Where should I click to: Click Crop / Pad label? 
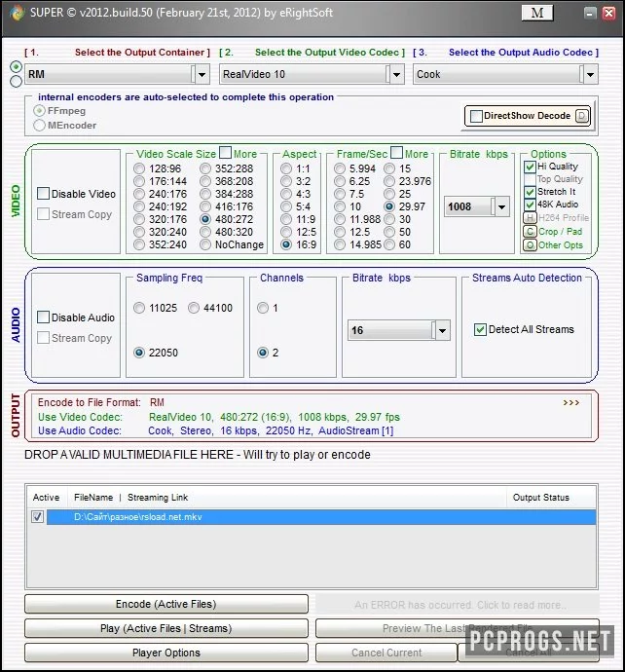pos(560,232)
